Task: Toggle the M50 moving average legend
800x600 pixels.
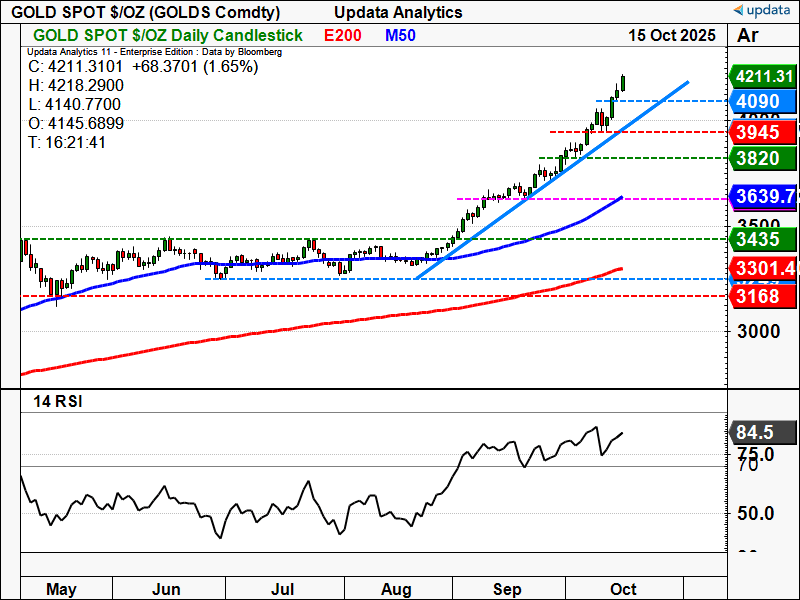Action: [x=399, y=36]
